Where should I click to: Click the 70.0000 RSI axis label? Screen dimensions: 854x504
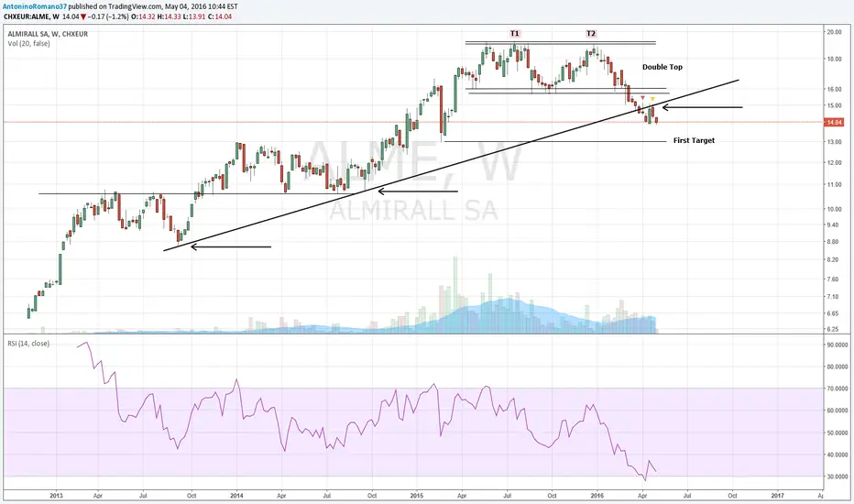click(838, 389)
